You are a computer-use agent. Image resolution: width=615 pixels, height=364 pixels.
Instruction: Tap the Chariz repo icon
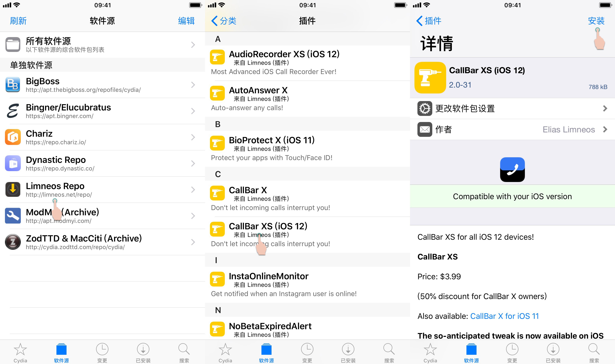(13, 137)
